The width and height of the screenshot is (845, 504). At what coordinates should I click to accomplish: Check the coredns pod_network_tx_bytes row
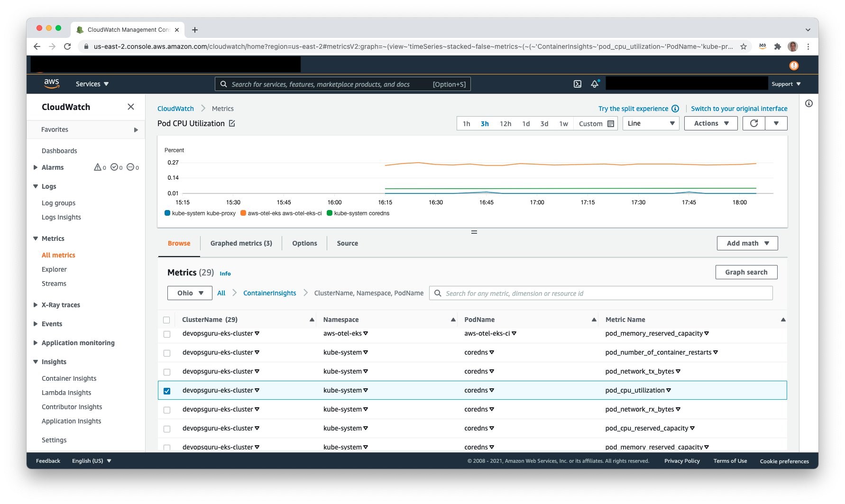pyautogui.click(x=167, y=372)
